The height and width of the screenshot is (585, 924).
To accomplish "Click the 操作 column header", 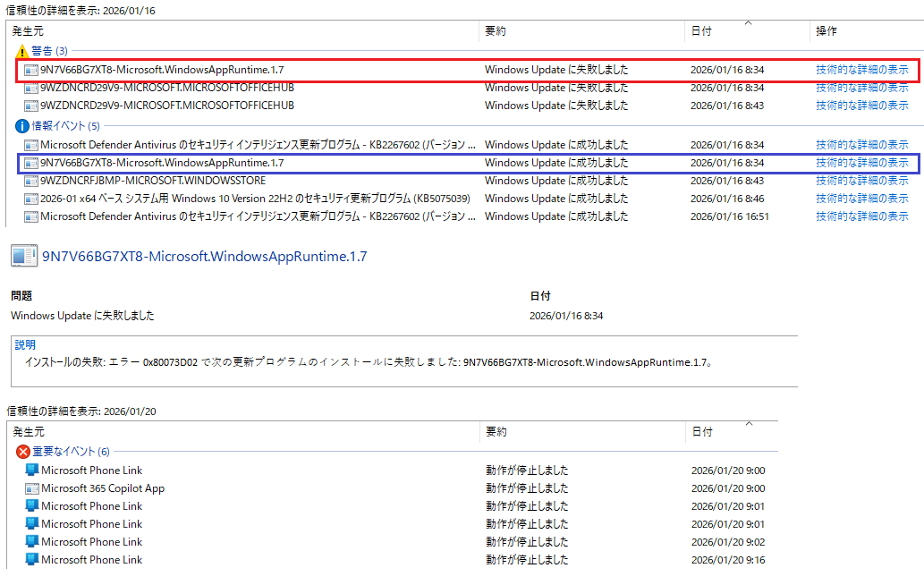I will coord(827,31).
